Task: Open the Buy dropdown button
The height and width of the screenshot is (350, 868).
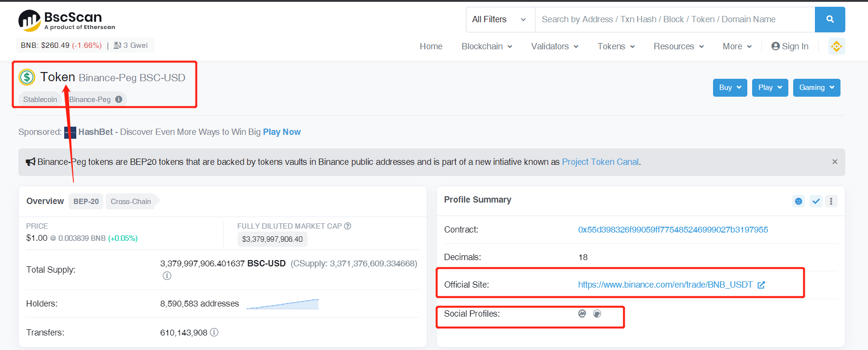Action: click(730, 87)
